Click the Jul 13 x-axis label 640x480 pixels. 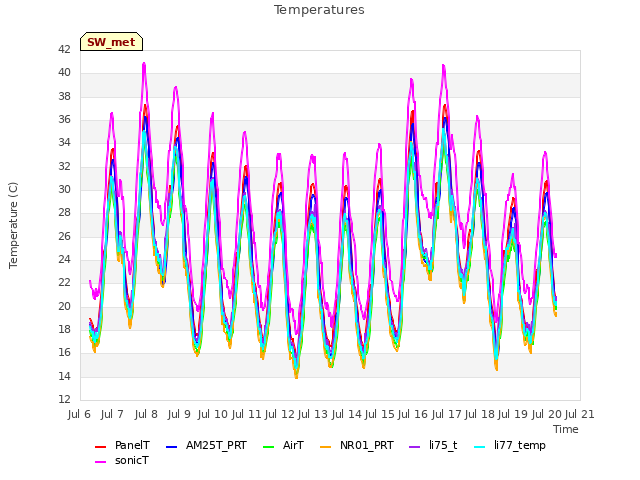(313, 414)
